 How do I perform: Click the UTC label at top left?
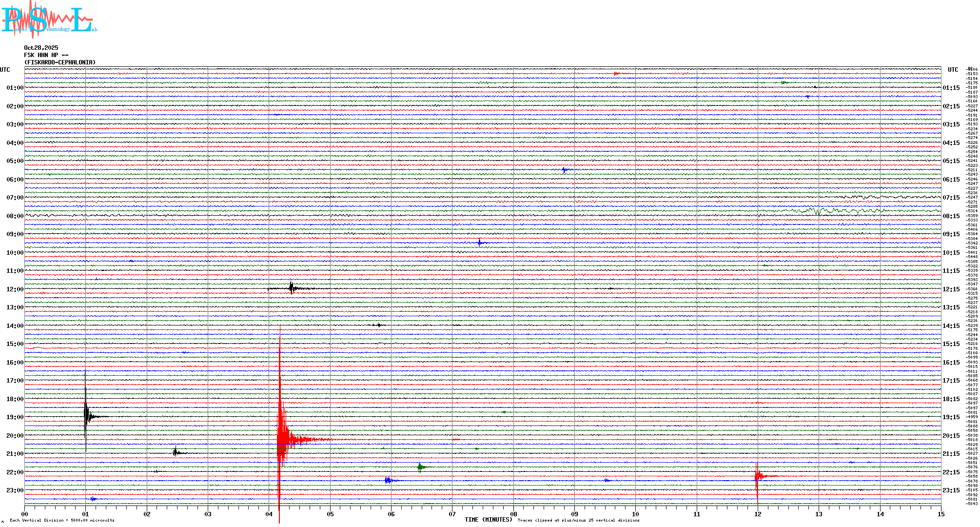[5, 70]
